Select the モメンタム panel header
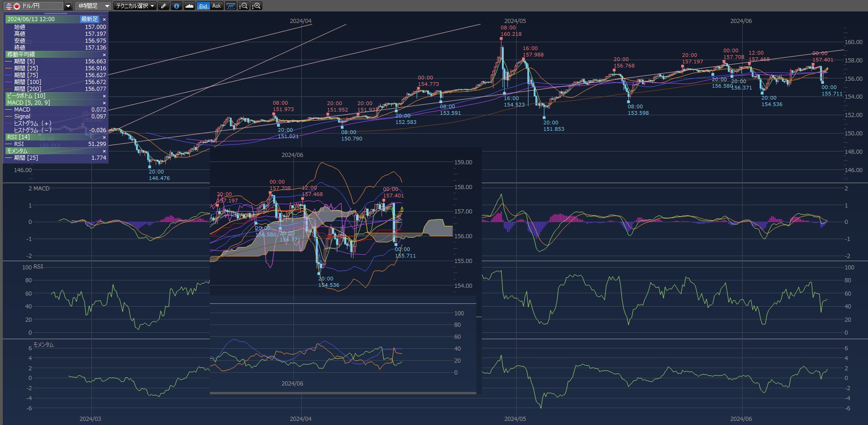Viewport: 868px width, 425px height. (17, 151)
